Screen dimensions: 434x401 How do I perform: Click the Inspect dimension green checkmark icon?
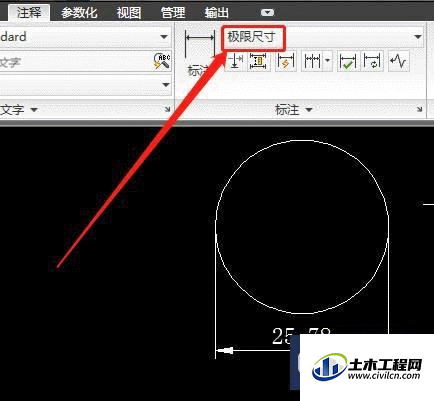click(x=347, y=61)
